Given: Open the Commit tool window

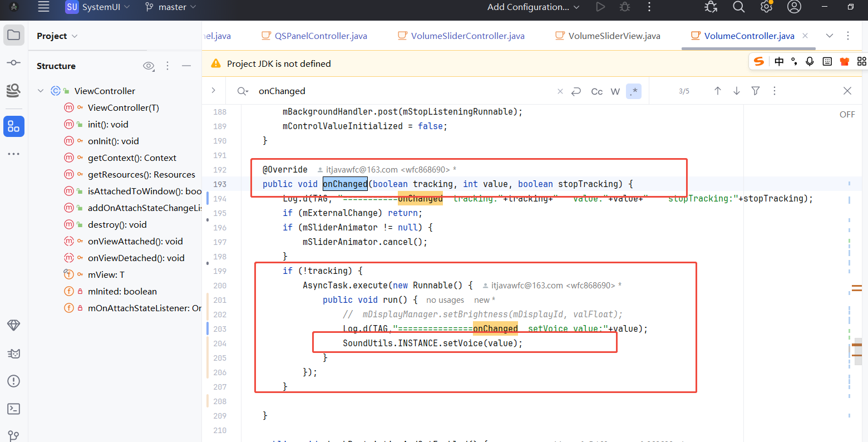Looking at the screenshot, I should (14, 62).
